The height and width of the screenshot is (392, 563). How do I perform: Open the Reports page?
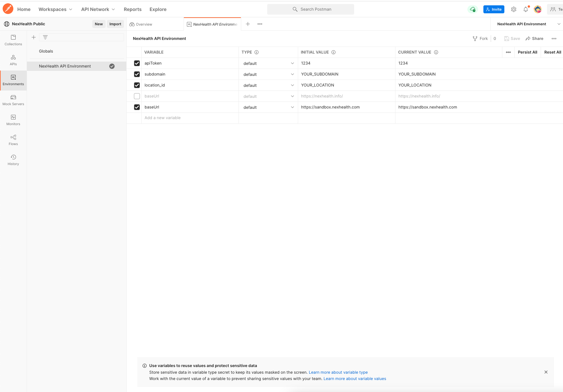133,9
